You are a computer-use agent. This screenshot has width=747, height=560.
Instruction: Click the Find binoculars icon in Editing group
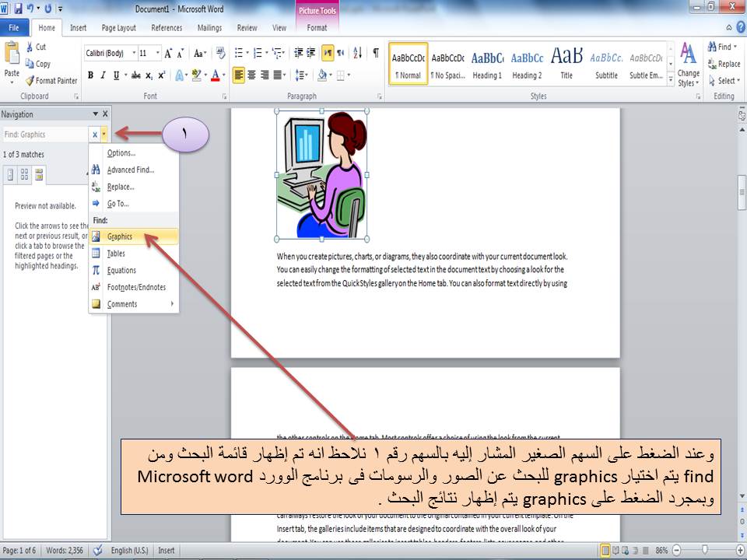[712, 47]
